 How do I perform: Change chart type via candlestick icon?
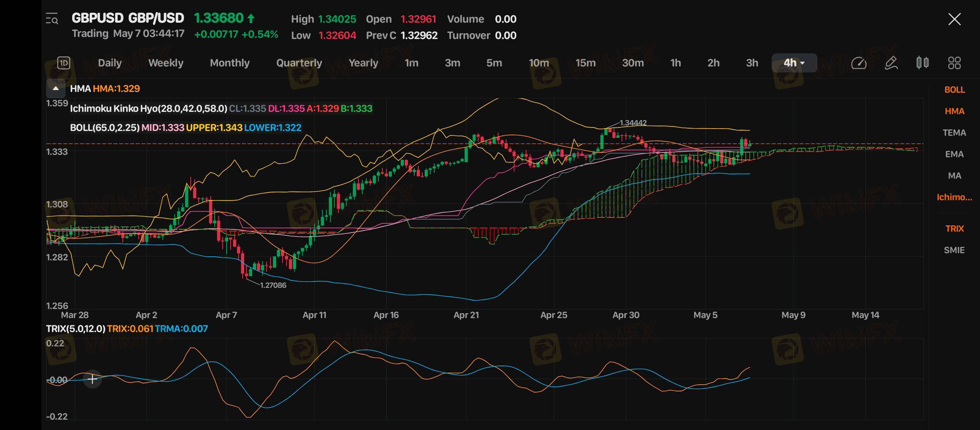click(922, 63)
